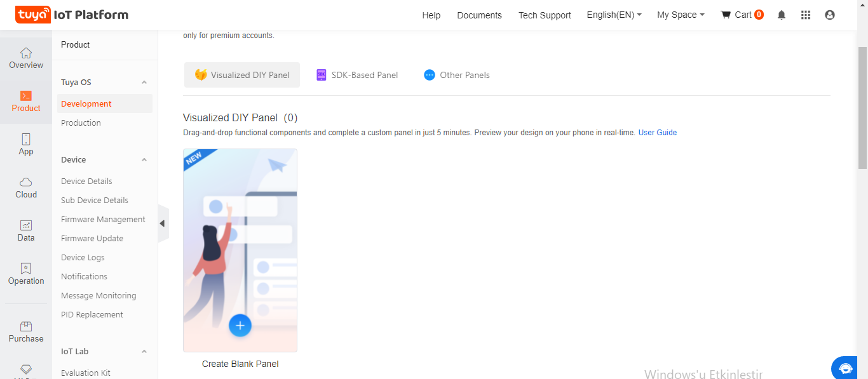Open the Cloud section in sidebar
Image resolution: width=868 pixels, height=379 pixels.
tap(26, 188)
